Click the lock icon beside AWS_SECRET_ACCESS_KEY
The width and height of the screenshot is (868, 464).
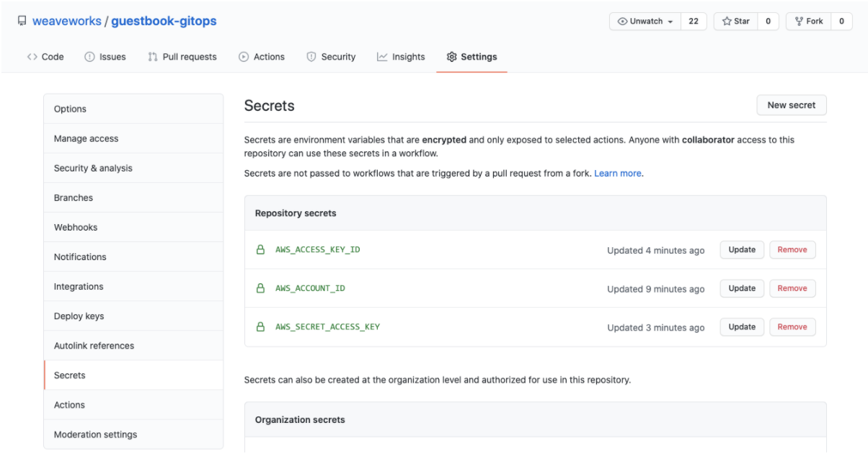[x=261, y=327]
